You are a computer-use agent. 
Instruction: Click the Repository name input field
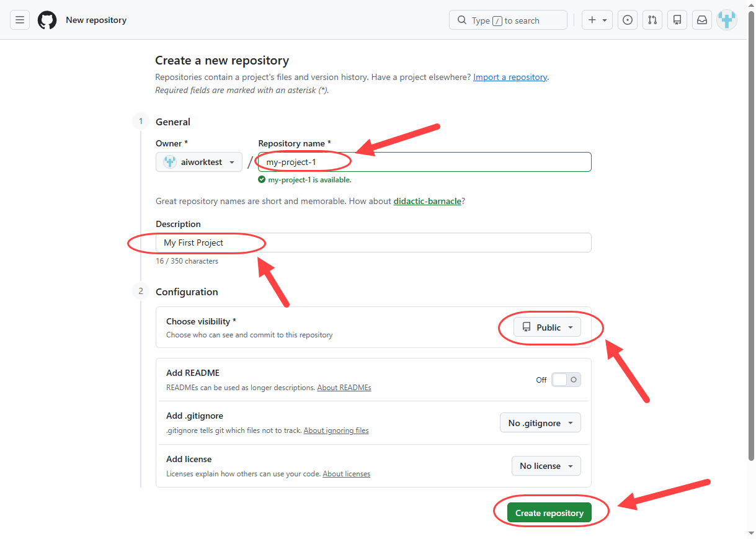425,162
